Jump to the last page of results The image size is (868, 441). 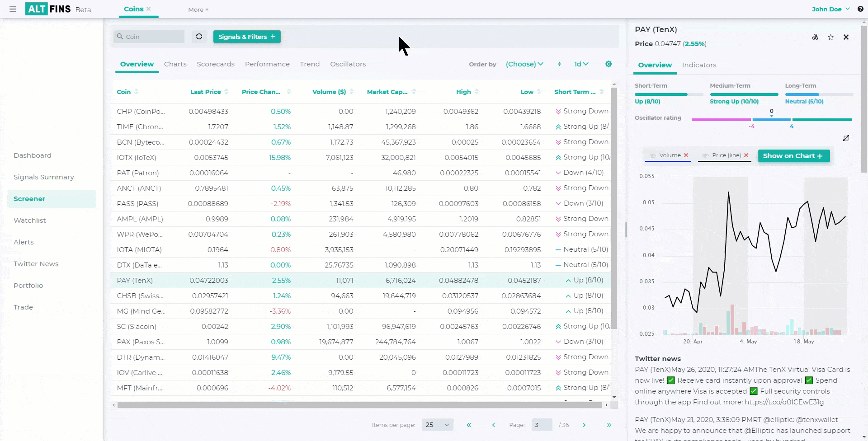point(609,425)
